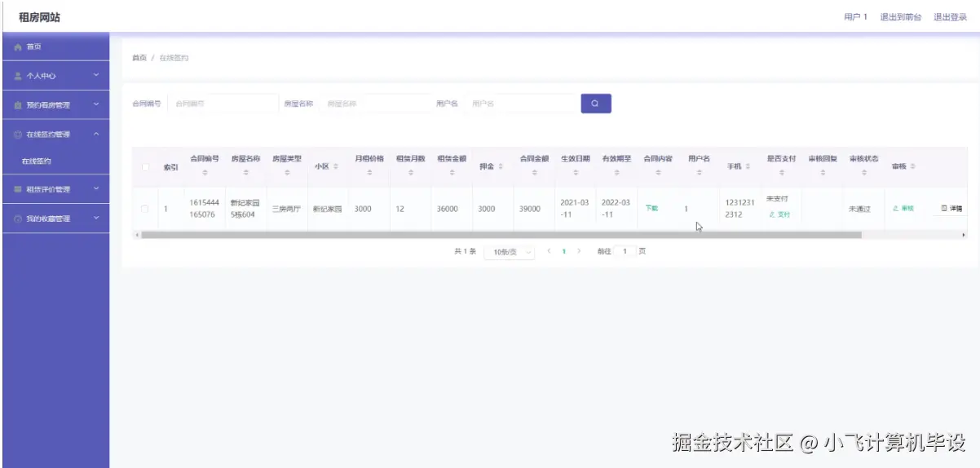Sort by 房屋名称 column arrows

pyautogui.click(x=245, y=173)
